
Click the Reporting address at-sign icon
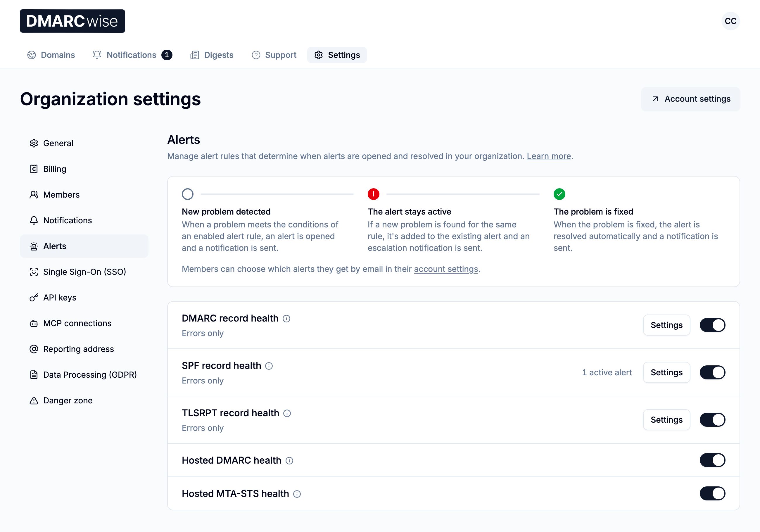pos(34,349)
